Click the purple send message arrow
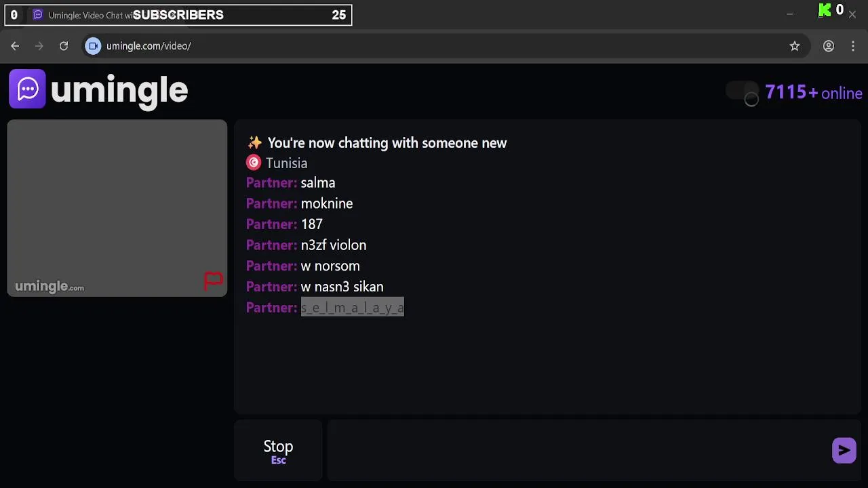The height and width of the screenshot is (488, 868). pyautogui.click(x=844, y=450)
